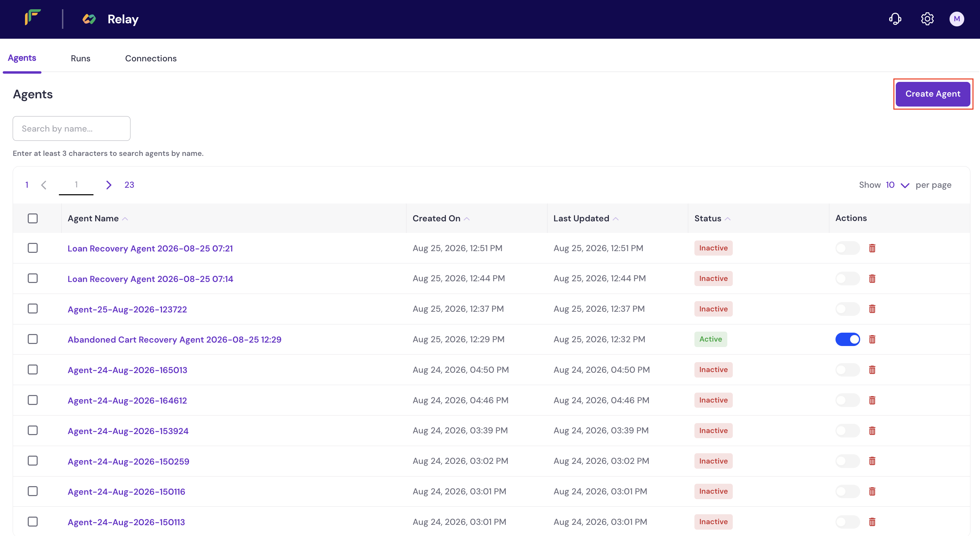This screenshot has width=980, height=555.
Task: Check Loan Recovery Agent 2026-08-25 07:14 row
Action: (33, 278)
